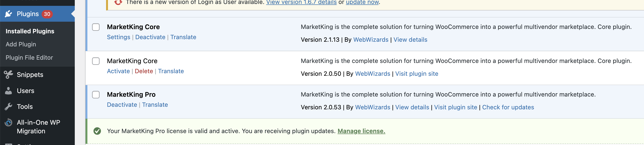This screenshot has width=644, height=145.
Task: Click the Tools wrench icon
Action: (x=8, y=107)
